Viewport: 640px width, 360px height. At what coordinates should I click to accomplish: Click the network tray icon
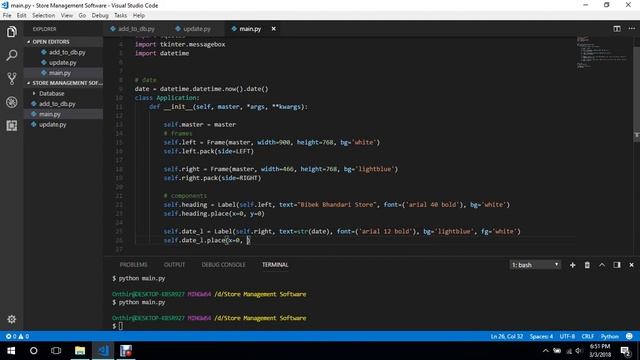click(x=569, y=351)
